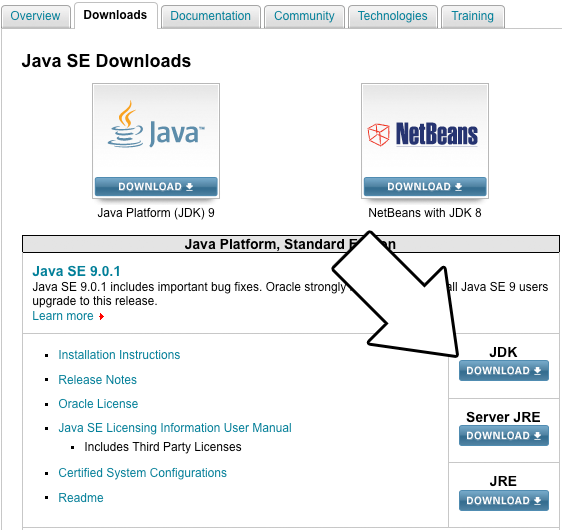
Task: Click the red arrow beside Learn more
Action: (101, 316)
